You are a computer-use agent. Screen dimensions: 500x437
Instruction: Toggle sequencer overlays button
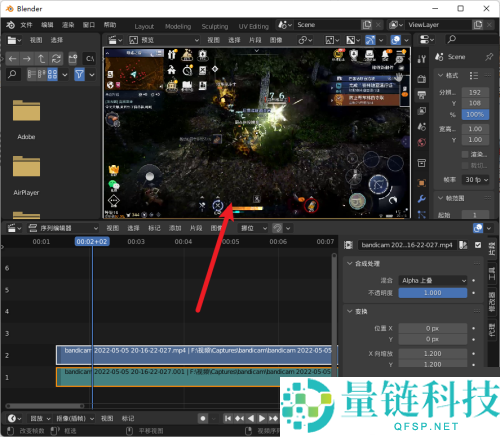pos(478,228)
